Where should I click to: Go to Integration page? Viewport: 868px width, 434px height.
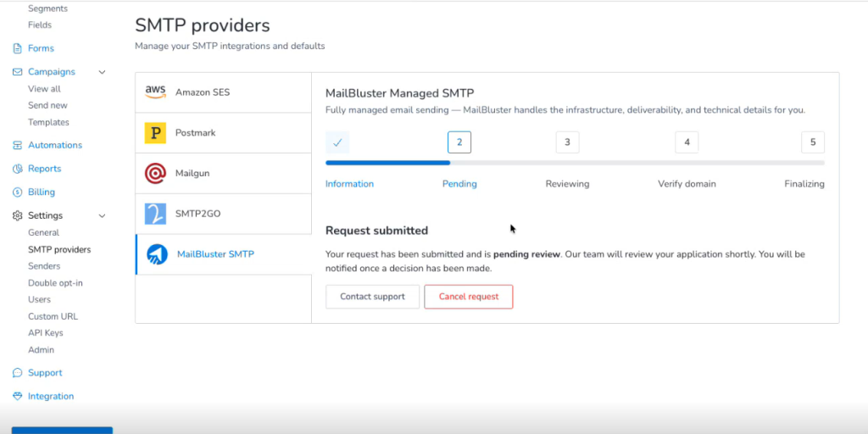point(51,397)
